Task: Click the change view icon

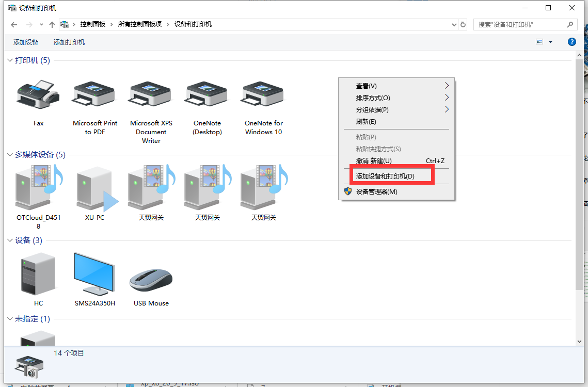Action: pyautogui.click(x=539, y=42)
